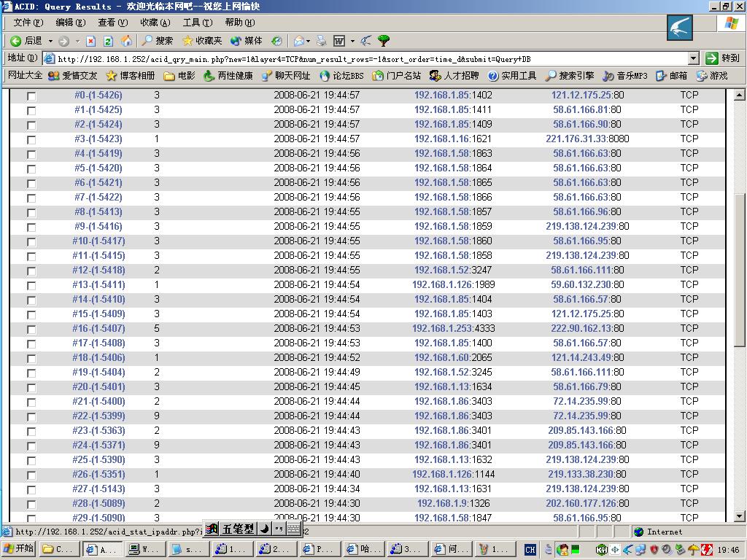
Task: Tick the checkbox for alert #3-(1-5423)
Action: [31, 140]
